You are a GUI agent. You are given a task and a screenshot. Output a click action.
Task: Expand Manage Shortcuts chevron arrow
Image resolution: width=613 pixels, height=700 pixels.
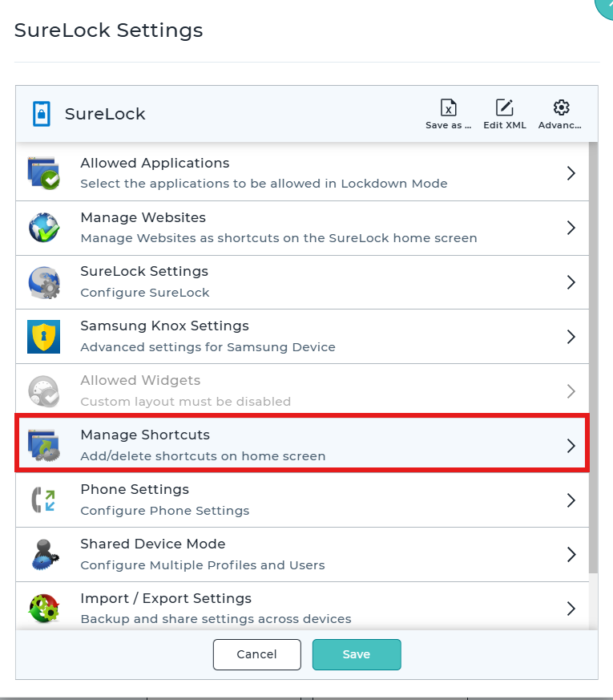571,446
